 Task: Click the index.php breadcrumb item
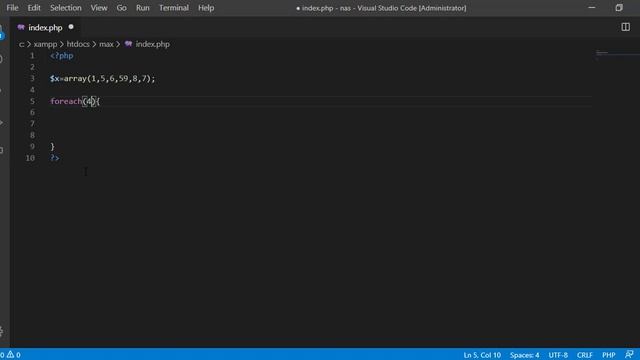(152, 44)
